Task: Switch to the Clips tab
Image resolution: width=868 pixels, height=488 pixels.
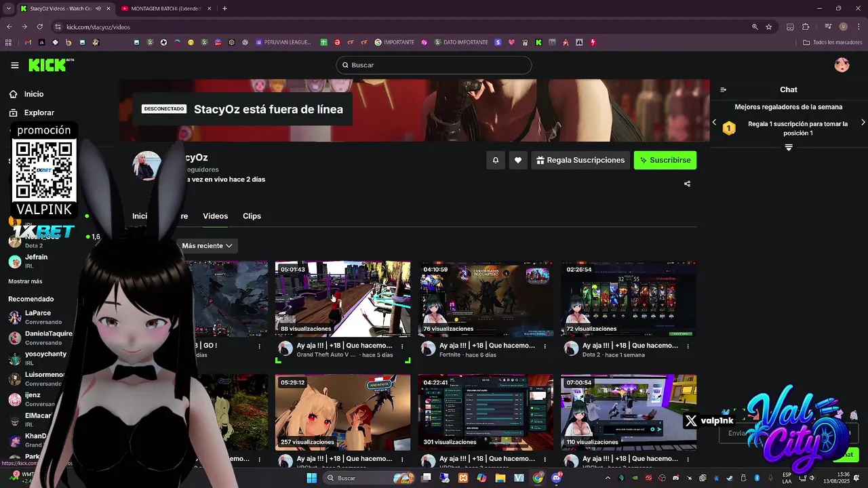Action: (252, 216)
